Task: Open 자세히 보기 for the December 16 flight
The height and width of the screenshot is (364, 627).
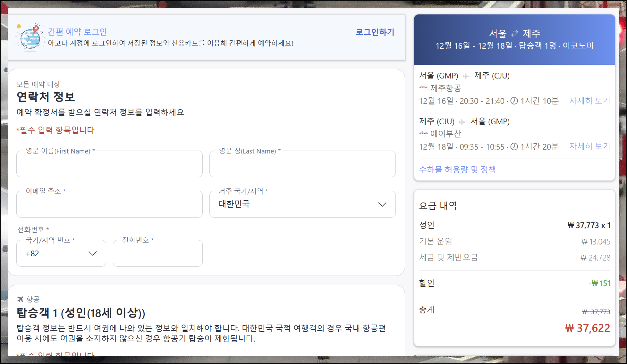Action: [589, 101]
